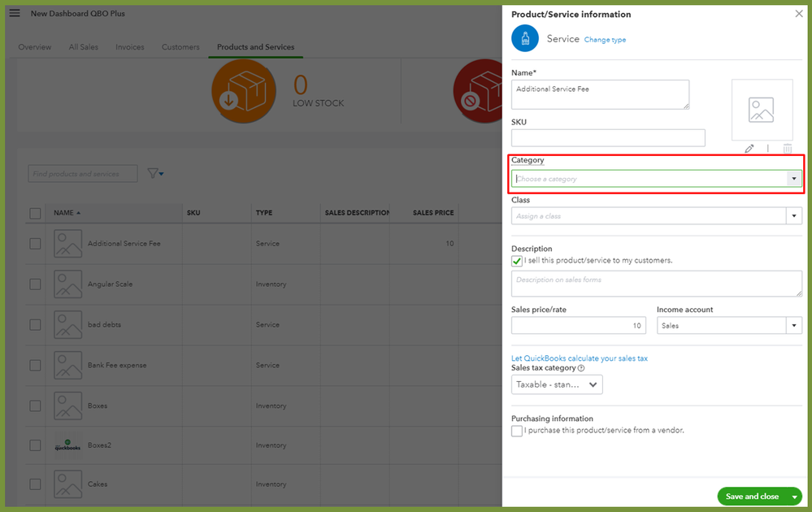Click the TYPE column header

[264, 213]
